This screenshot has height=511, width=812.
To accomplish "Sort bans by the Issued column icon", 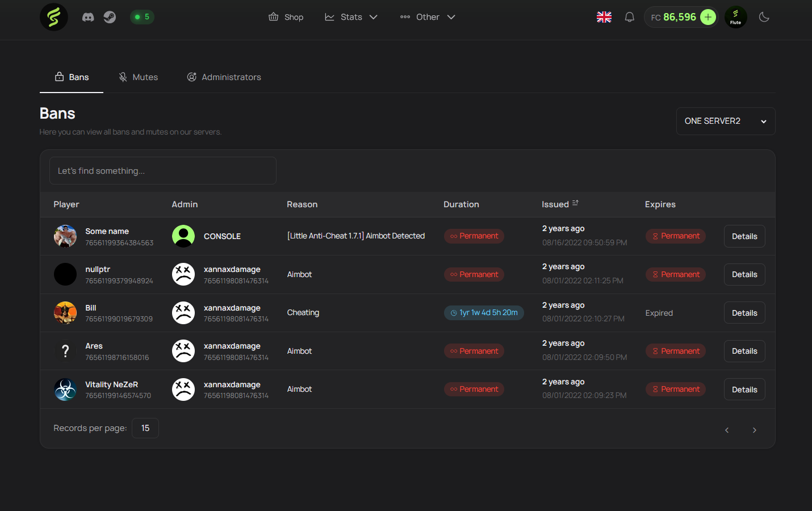I will [x=575, y=202].
